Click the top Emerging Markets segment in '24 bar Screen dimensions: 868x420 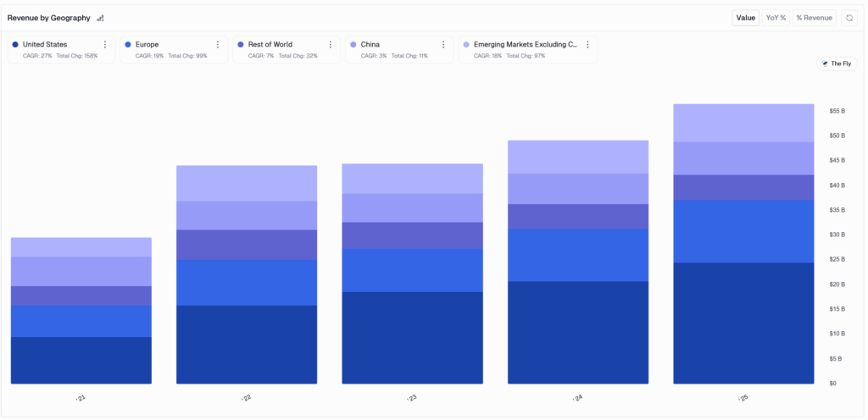tap(577, 157)
